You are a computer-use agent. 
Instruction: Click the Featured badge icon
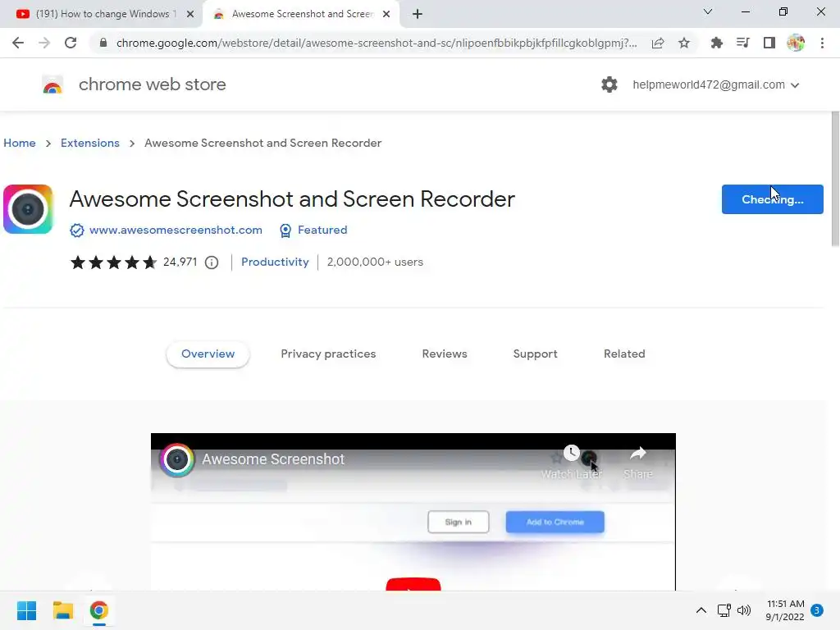point(285,231)
